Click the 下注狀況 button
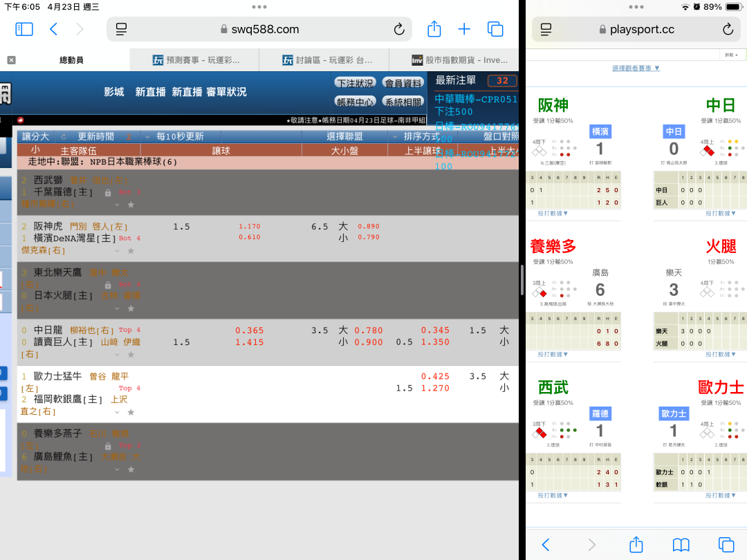 coord(356,84)
